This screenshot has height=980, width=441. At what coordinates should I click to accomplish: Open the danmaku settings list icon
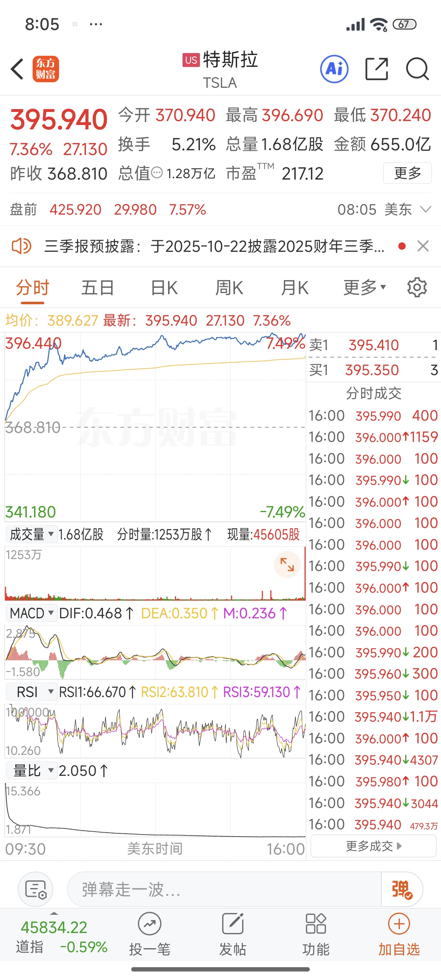35,889
